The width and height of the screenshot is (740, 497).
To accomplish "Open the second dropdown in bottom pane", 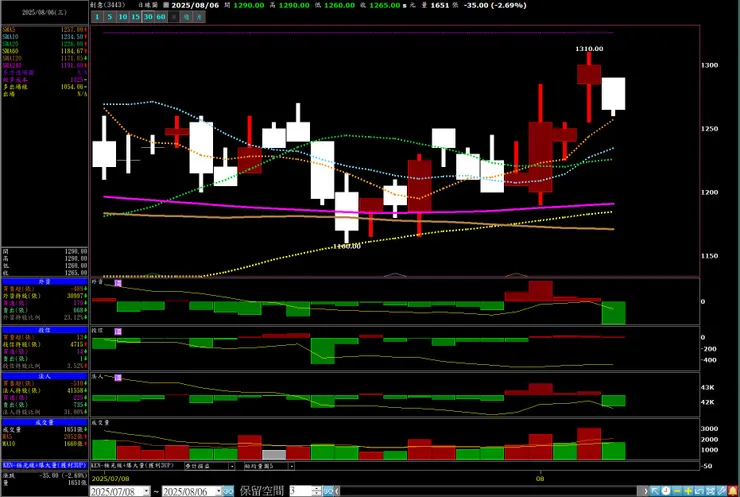I will coord(292,466).
